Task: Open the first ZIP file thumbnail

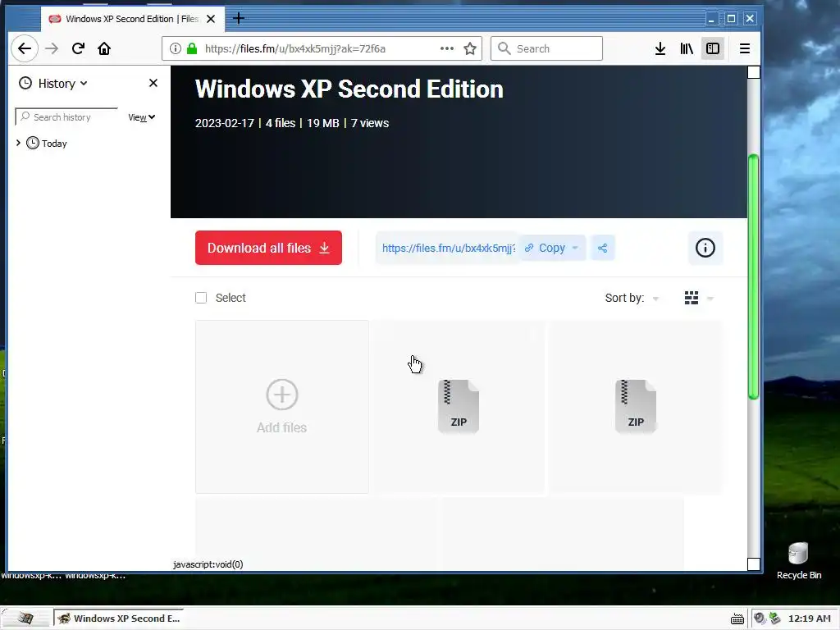Action: [459, 407]
